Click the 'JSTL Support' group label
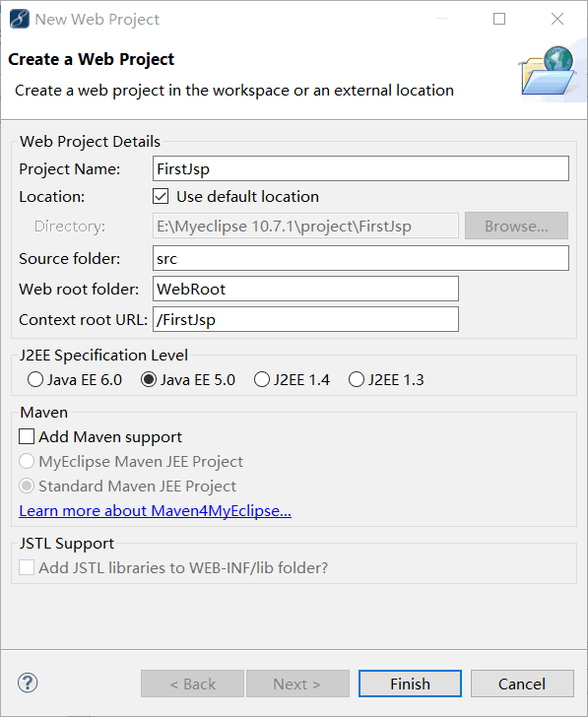Screen dimensions: 588x717 pyautogui.click(x=67, y=544)
